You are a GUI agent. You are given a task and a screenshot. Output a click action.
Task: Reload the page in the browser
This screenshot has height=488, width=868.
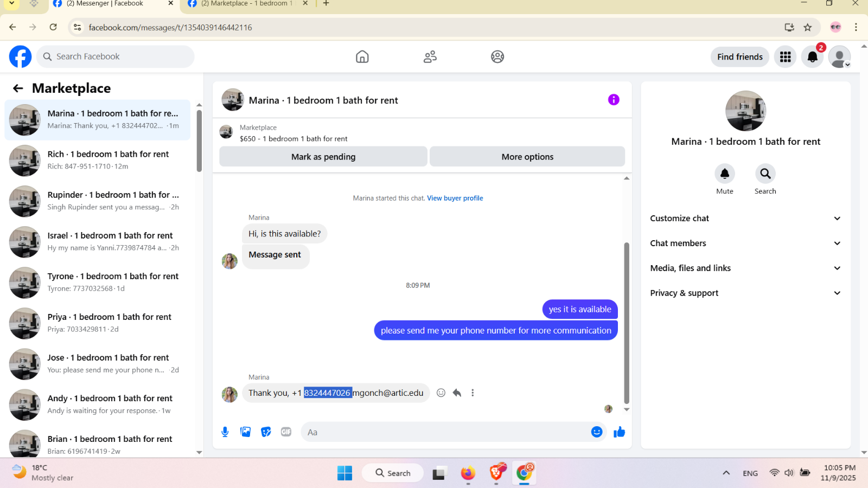[53, 27]
